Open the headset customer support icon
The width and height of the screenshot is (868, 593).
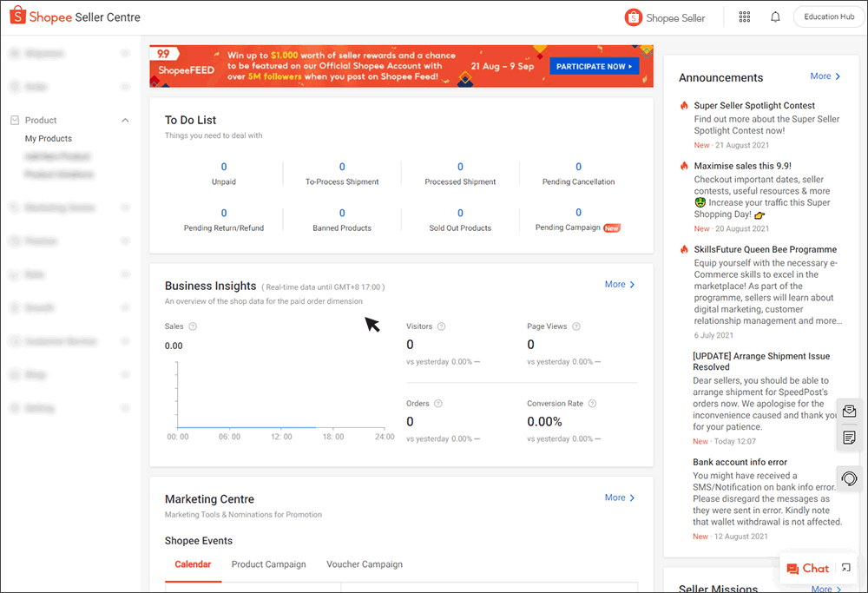click(848, 478)
